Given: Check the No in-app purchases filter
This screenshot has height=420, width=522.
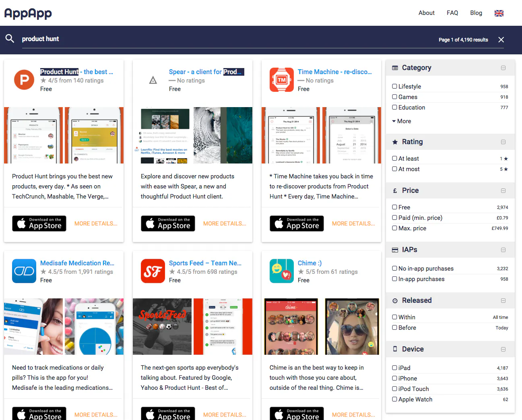Looking at the screenshot, I should (x=395, y=268).
